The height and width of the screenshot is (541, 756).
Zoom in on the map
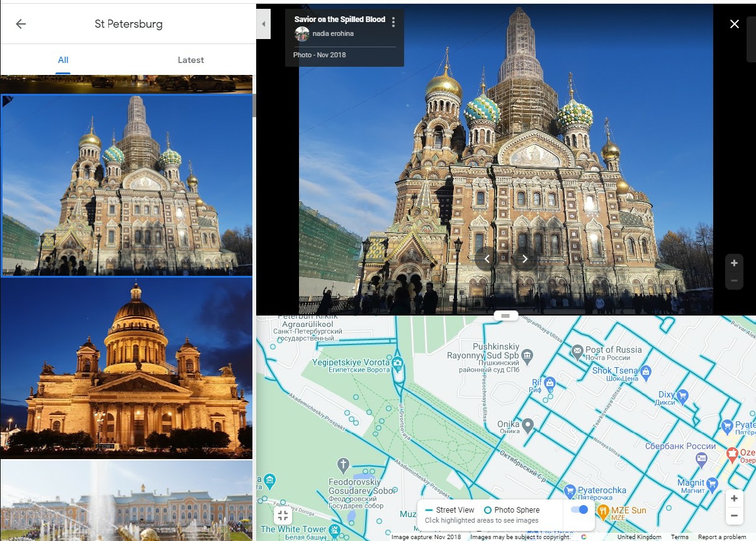tap(734, 499)
